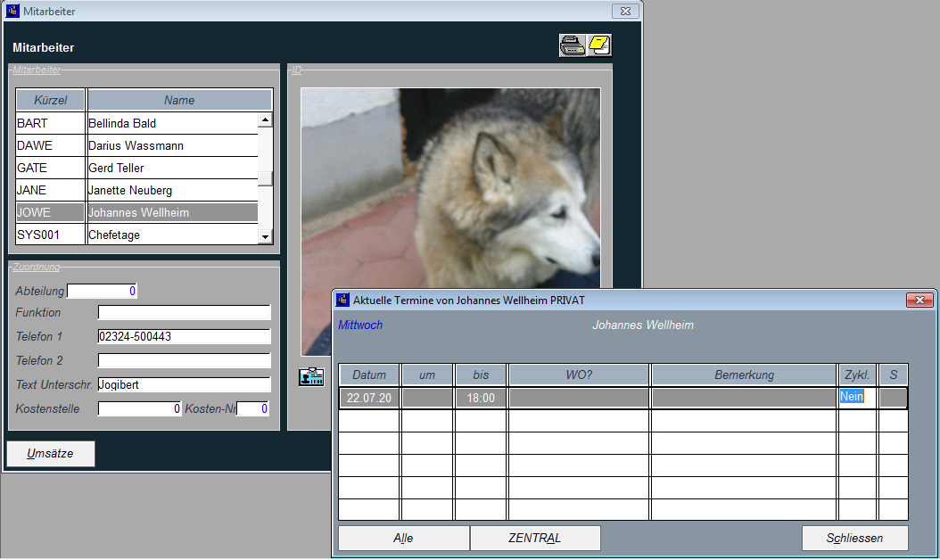Click the printer icon in Mitarbeiter window

[x=573, y=45]
